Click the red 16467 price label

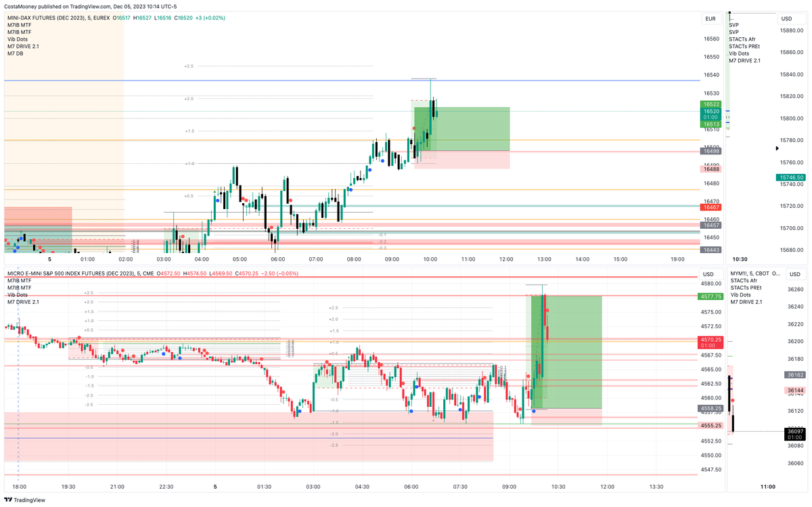click(711, 207)
